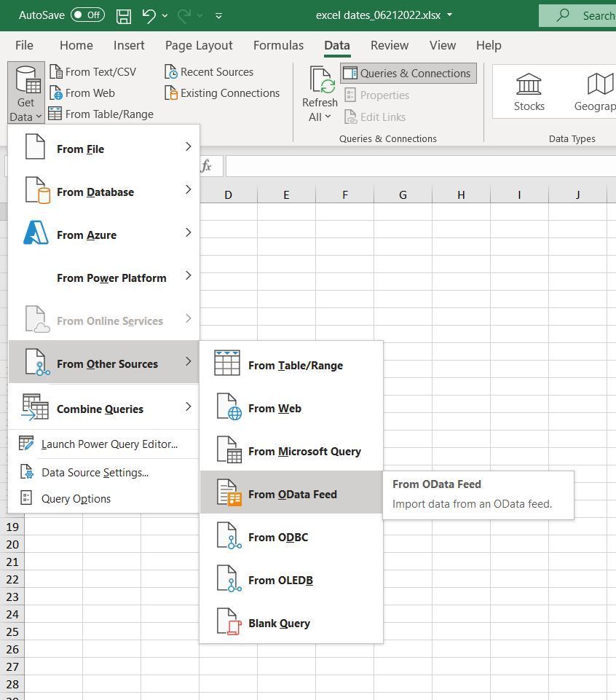
Task: Click the fx insert function icon
Action: tap(206, 166)
